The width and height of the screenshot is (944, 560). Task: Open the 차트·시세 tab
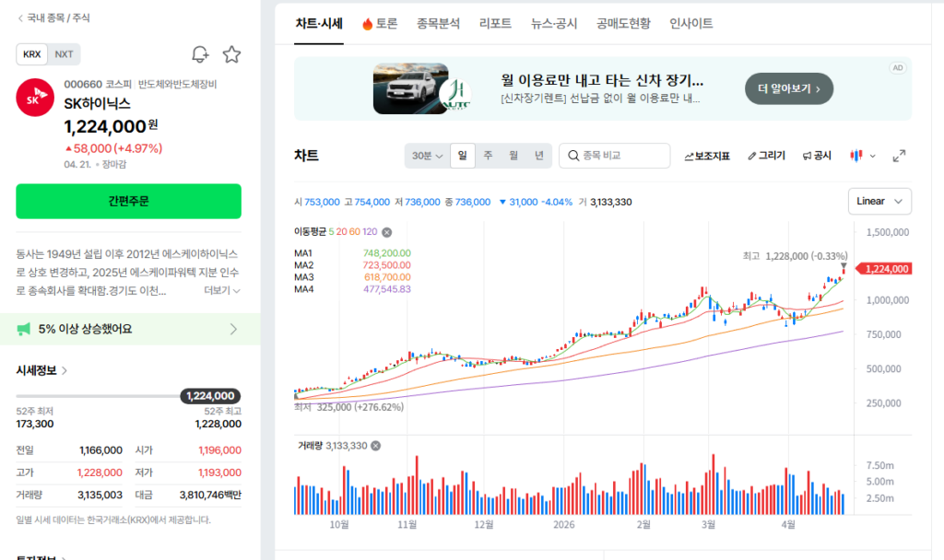(x=318, y=23)
